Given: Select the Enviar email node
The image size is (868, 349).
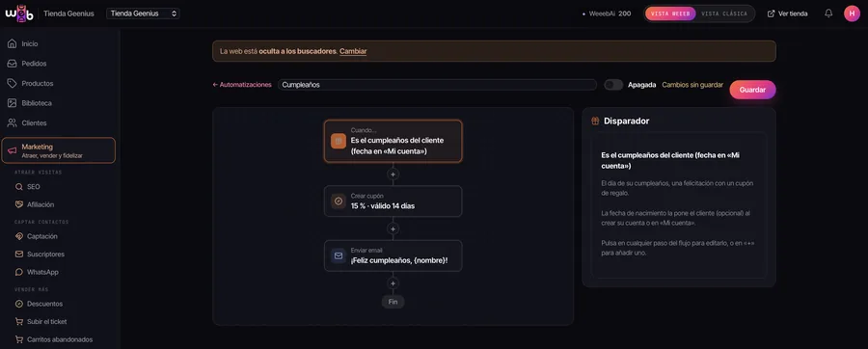Looking at the screenshot, I should [x=393, y=255].
